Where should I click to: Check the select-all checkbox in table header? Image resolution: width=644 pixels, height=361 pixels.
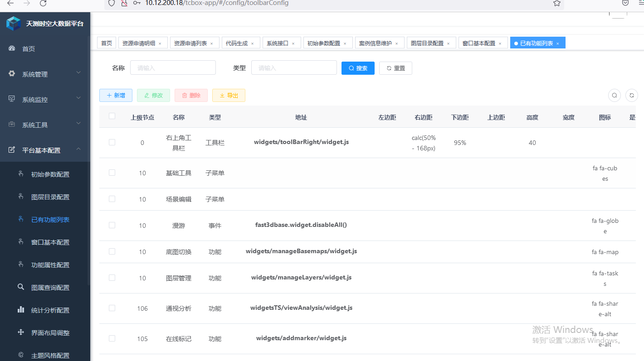click(x=112, y=116)
